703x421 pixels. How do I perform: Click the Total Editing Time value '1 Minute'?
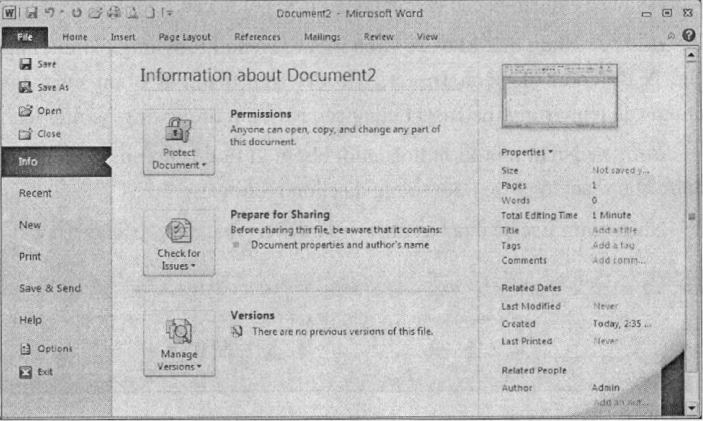611,215
